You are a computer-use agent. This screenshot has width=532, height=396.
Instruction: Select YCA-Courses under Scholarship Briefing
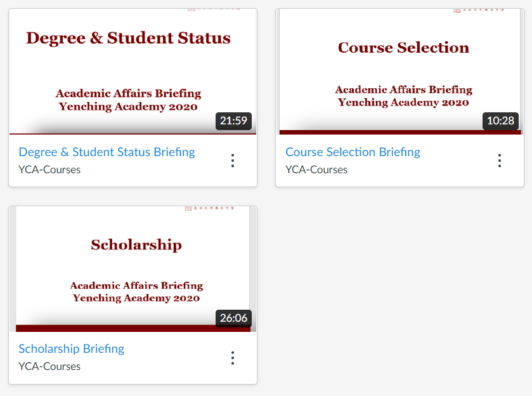49,366
